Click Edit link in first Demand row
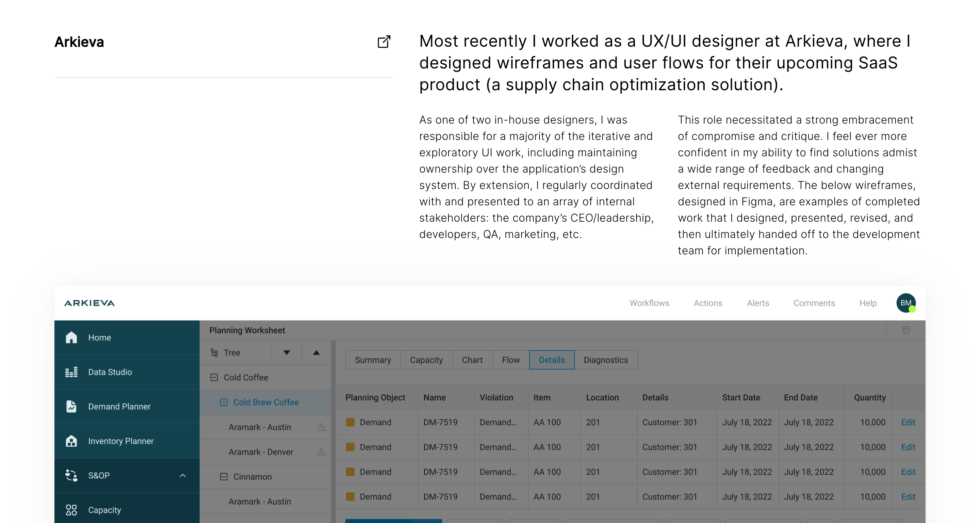This screenshot has width=980, height=523. (908, 422)
